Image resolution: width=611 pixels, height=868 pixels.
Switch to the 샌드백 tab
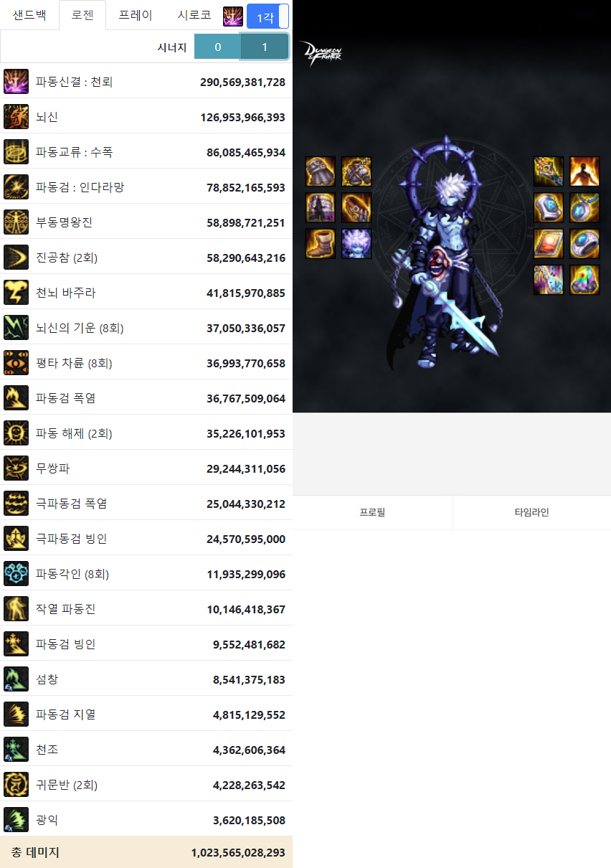pyautogui.click(x=29, y=15)
